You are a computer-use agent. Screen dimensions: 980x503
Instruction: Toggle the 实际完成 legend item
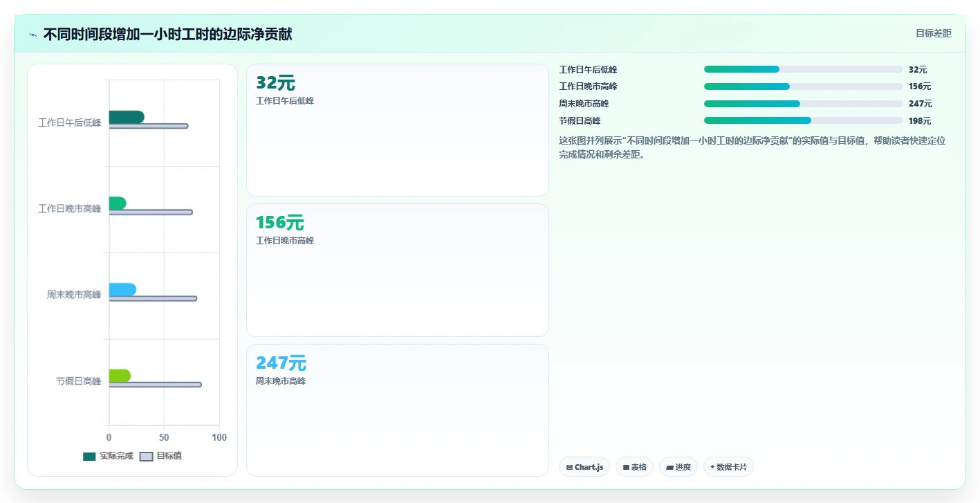108,456
